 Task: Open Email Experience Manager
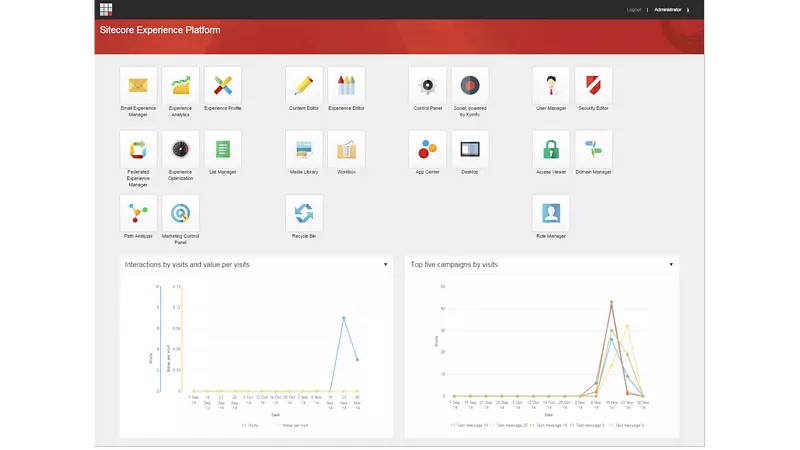tap(138, 85)
